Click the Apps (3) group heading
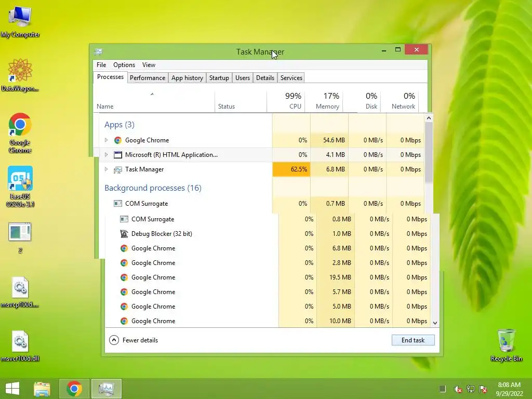Viewport: 532px width, 399px height. (119, 125)
